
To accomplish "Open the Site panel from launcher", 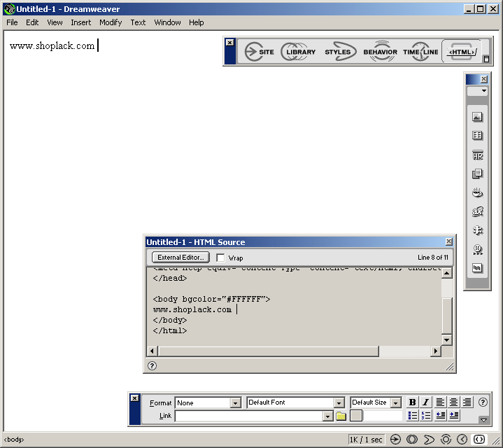I will pyautogui.click(x=260, y=52).
